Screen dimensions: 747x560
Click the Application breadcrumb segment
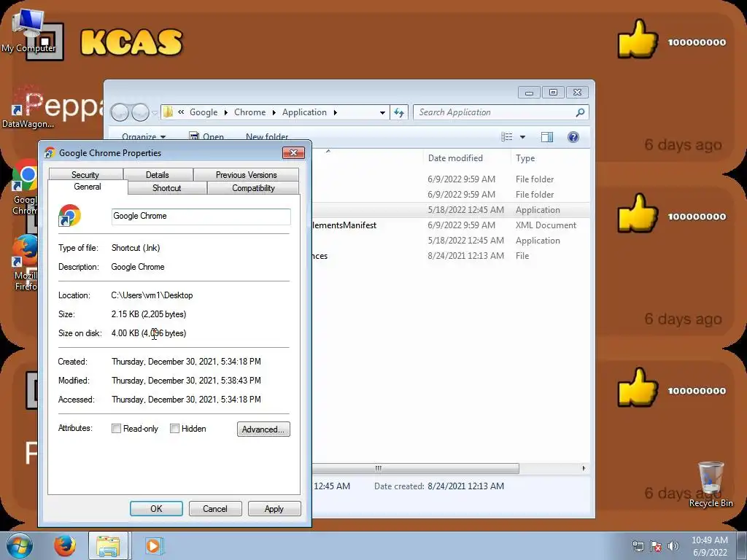tap(304, 112)
